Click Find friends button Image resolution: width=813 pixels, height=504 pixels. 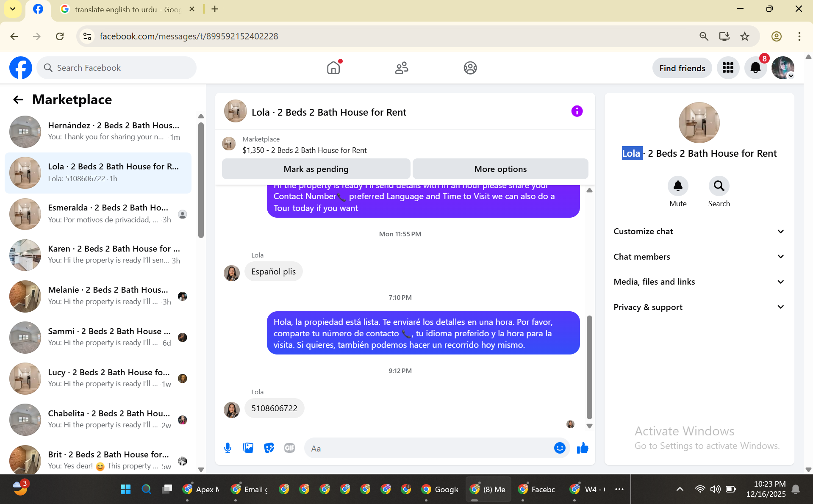pos(682,68)
